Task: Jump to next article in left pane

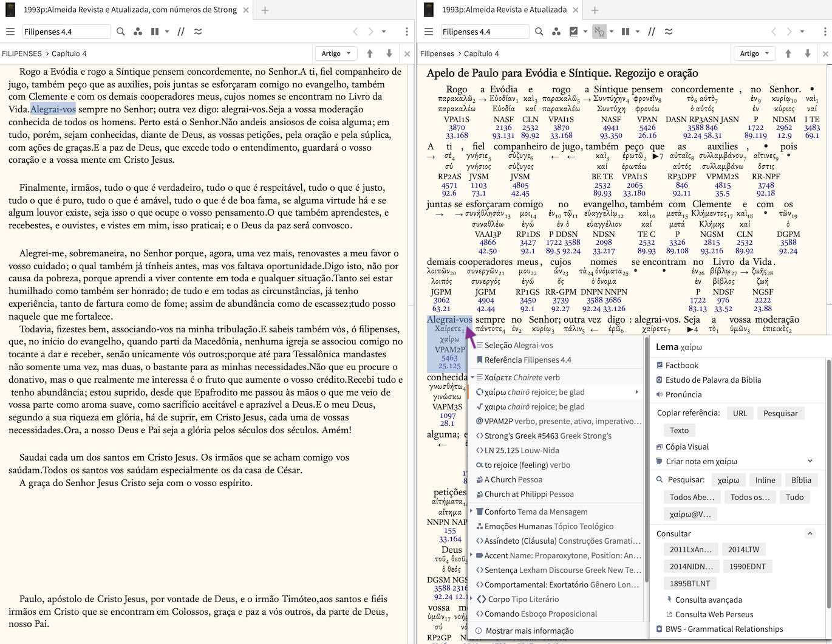Action: (x=389, y=53)
